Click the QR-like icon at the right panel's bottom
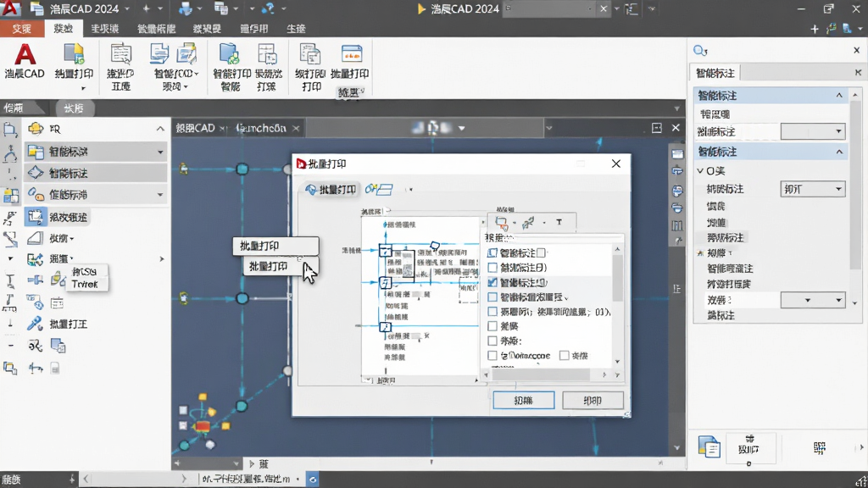 [x=820, y=447]
